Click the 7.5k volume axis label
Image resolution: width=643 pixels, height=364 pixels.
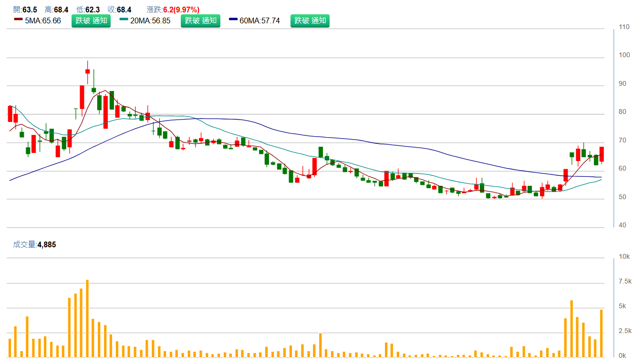626,282
